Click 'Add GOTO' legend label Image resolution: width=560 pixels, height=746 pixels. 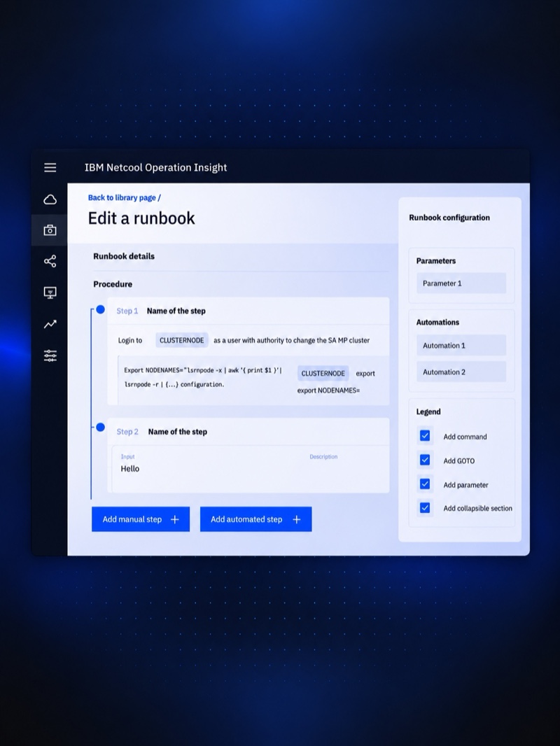(458, 460)
